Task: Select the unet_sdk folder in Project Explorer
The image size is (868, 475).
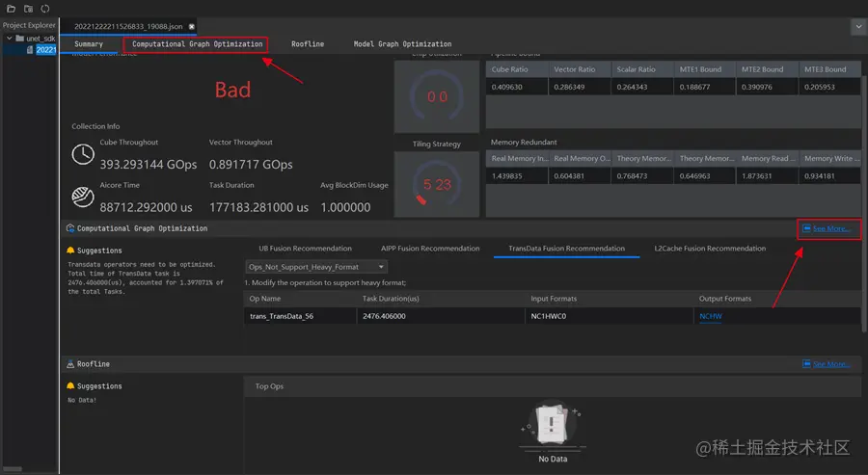Action: point(36,39)
